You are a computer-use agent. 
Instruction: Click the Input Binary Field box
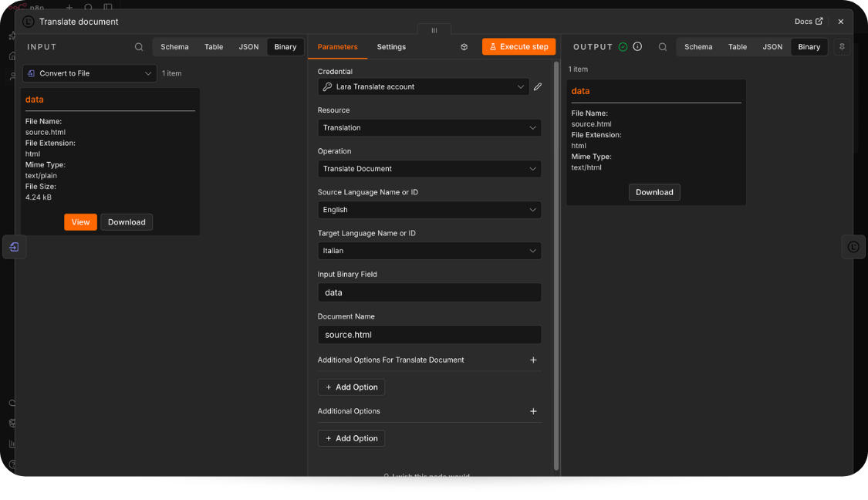click(430, 292)
